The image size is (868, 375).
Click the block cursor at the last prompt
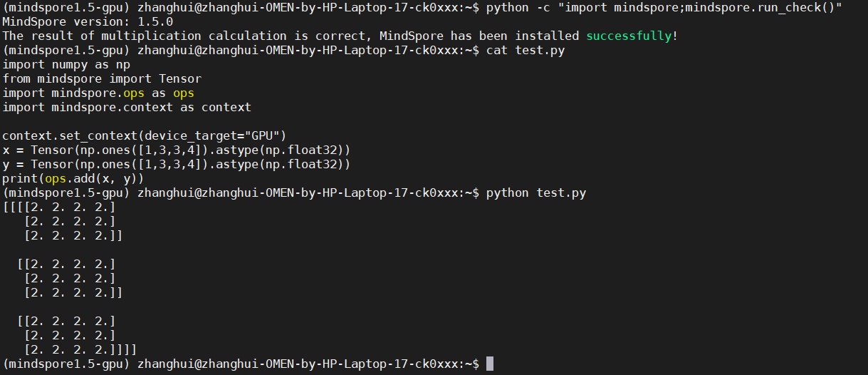pyautogui.click(x=489, y=364)
